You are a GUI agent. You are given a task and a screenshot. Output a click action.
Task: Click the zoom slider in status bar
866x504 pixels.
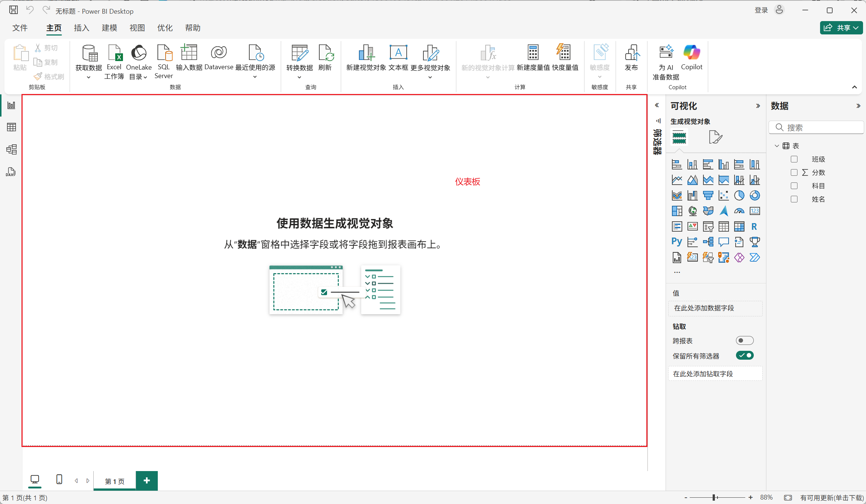(714, 498)
